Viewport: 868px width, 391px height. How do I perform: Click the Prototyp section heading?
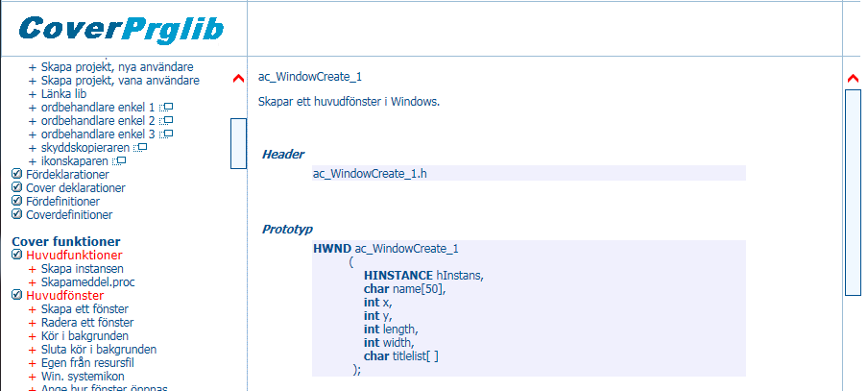[287, 229]
